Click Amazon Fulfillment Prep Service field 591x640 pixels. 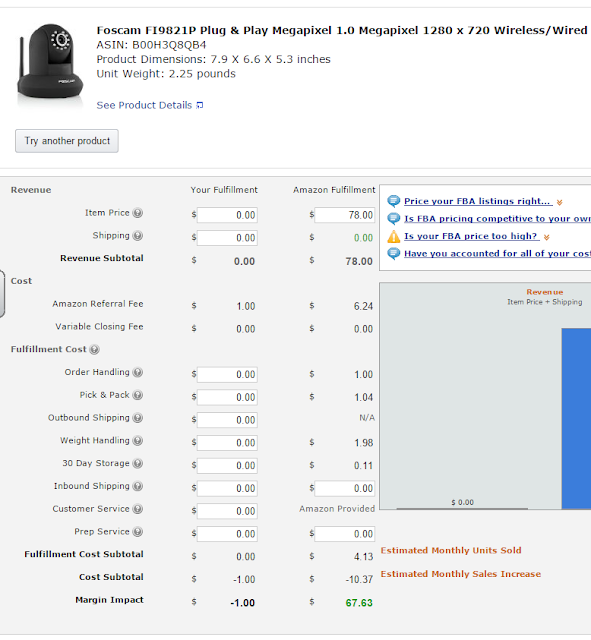pos(345,534)
